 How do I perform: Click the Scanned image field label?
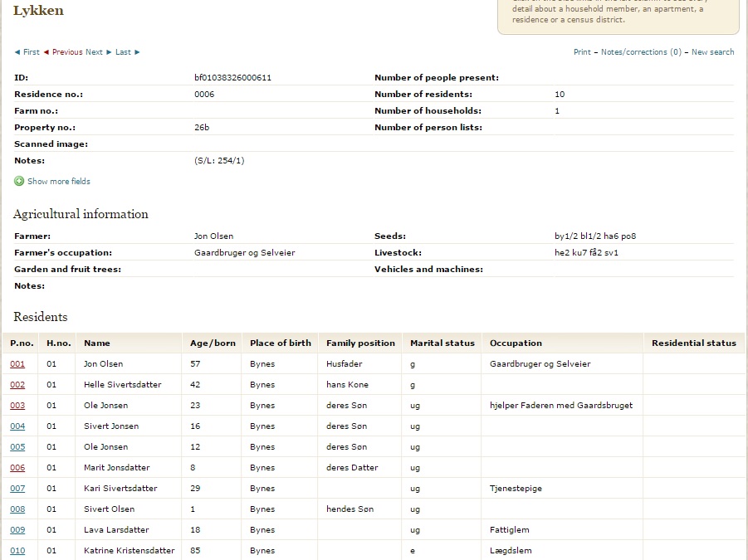tap(51, 144)
